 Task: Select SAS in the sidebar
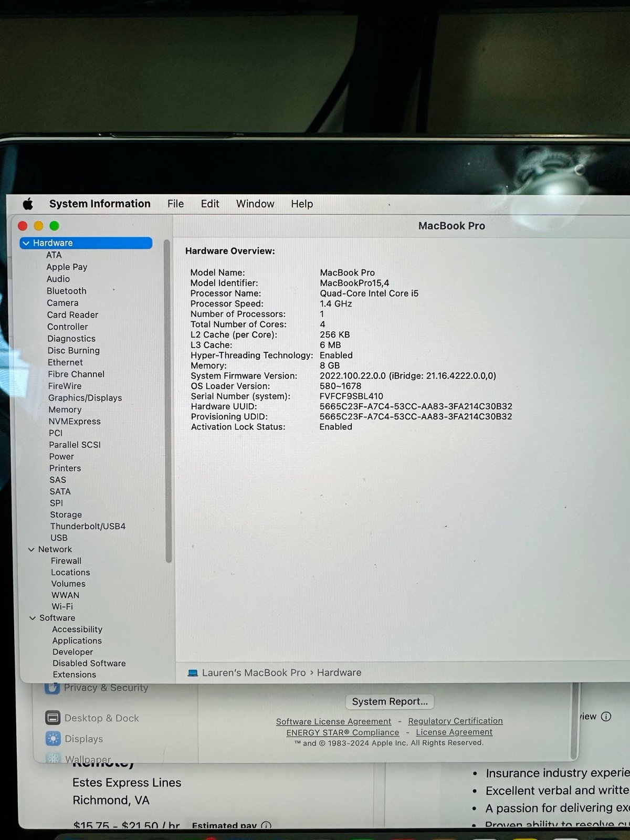58,480
